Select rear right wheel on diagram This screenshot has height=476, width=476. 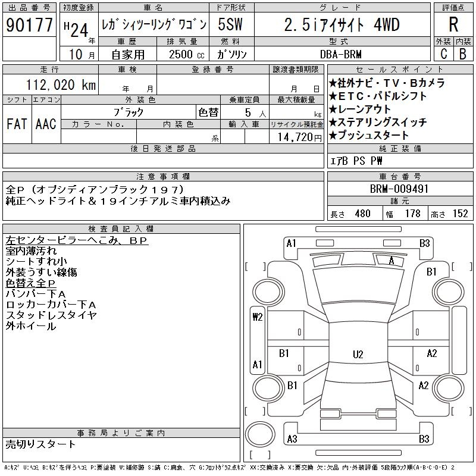tap(449, 389)
